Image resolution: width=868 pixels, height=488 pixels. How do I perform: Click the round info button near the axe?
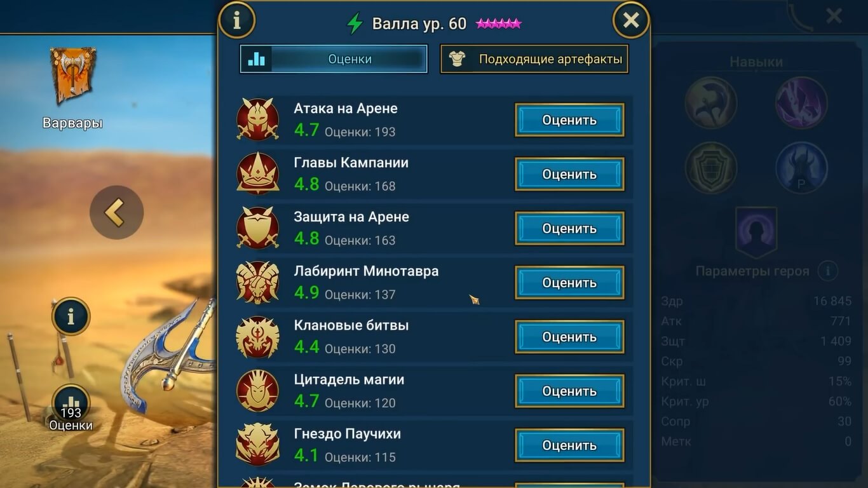[x=71, y=316]
